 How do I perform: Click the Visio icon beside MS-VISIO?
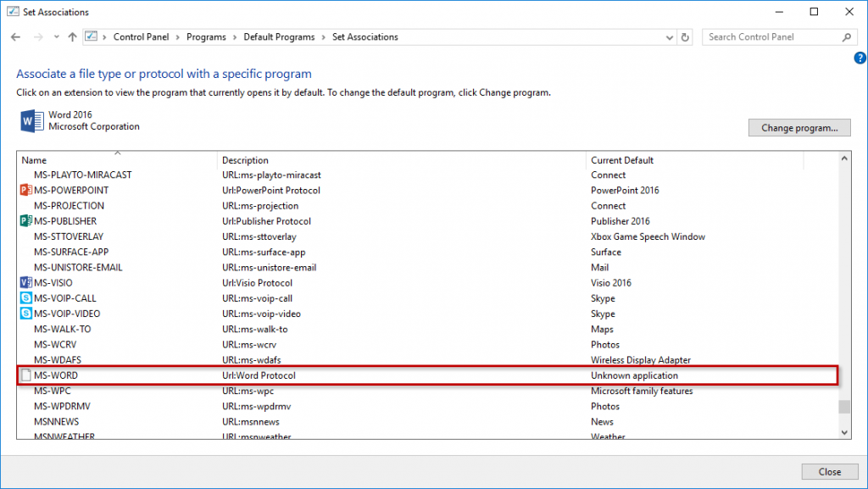(25, 283)
